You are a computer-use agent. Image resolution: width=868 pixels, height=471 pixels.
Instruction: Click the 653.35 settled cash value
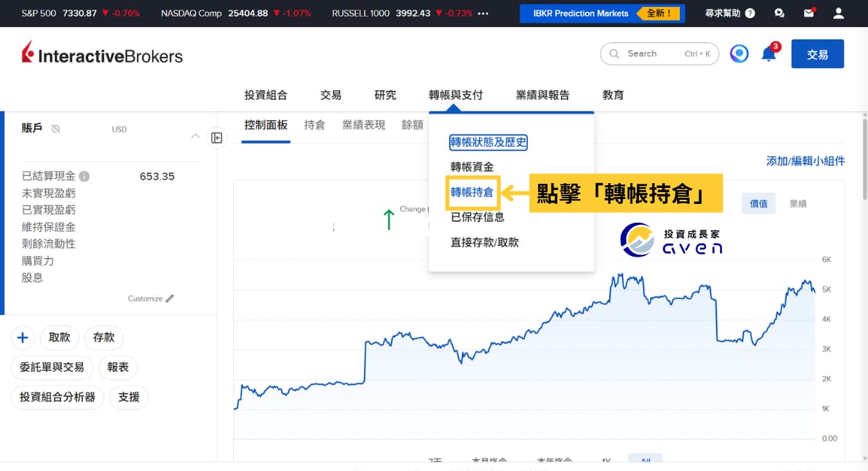(x=157, y=176)
